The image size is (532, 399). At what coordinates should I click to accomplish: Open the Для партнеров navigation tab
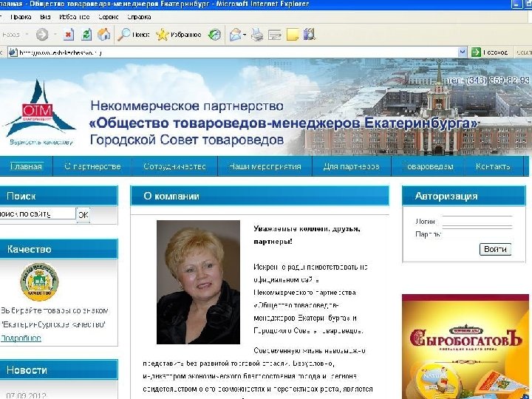[x=352, y=166]
